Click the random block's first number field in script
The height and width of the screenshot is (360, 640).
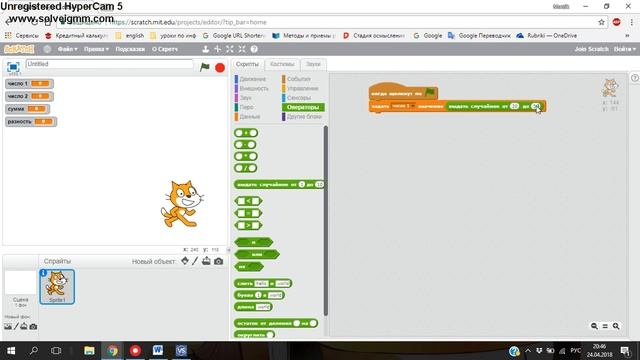click(x=514, y=106)
